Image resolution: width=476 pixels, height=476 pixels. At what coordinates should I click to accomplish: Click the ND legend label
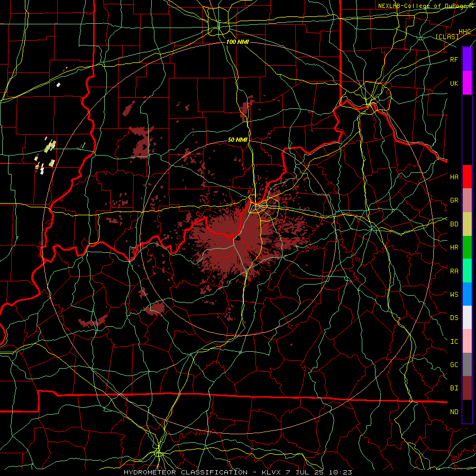click(454, 411)
